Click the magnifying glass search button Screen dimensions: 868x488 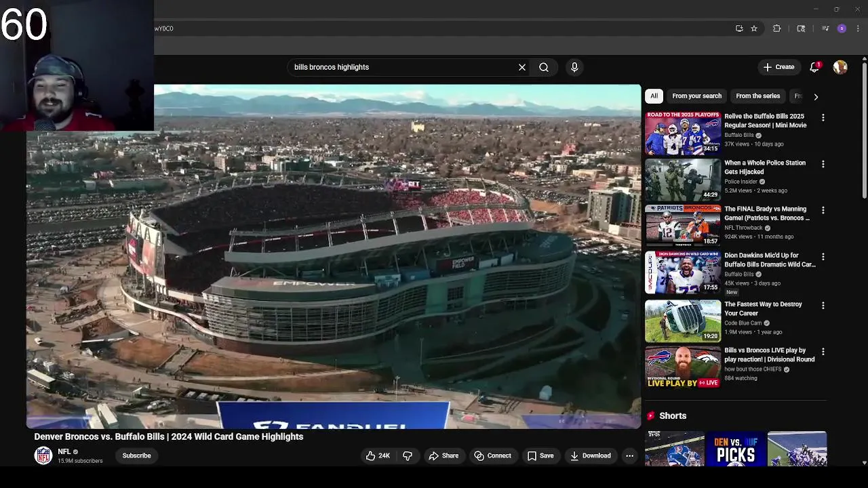click(x=544, y=67)
